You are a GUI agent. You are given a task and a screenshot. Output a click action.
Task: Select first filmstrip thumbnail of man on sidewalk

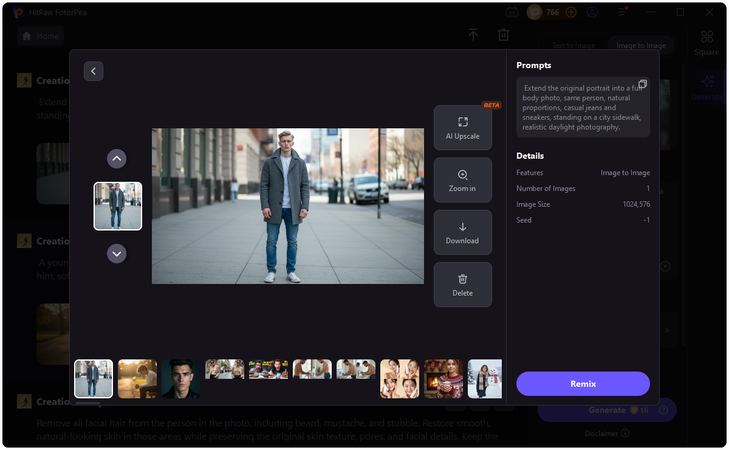(x=93, y=379)
